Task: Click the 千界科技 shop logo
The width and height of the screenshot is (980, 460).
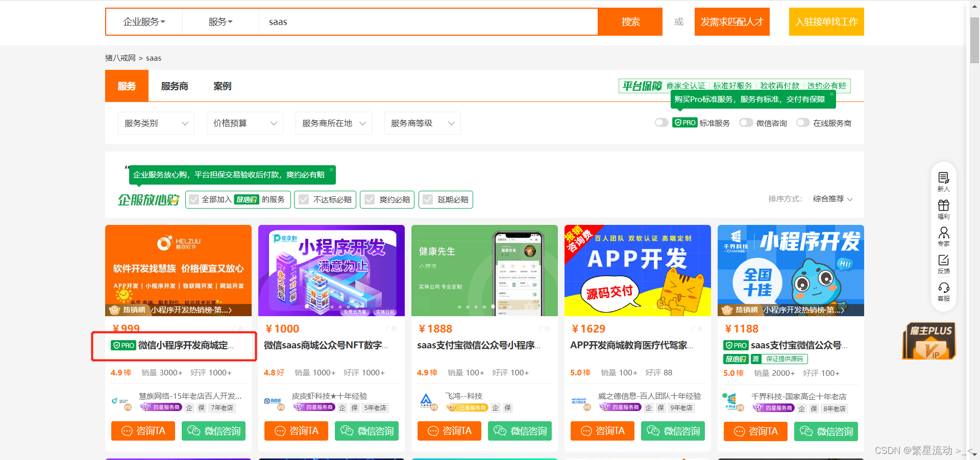Action: pos(734,402)
